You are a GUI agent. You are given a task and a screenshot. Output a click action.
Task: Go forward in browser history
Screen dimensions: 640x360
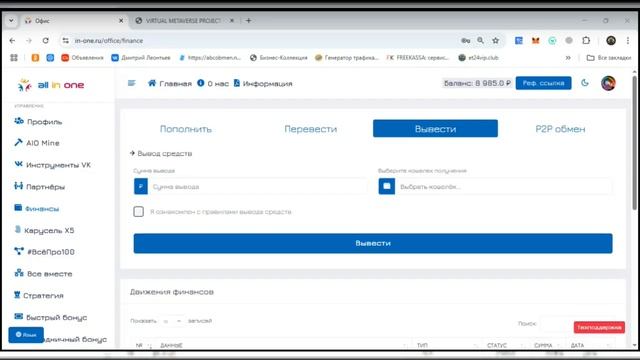pos(29,40)
